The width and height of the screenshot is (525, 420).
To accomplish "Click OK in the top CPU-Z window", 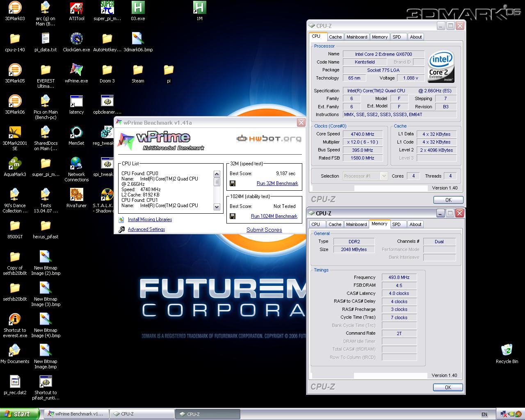I will (448, 200).
